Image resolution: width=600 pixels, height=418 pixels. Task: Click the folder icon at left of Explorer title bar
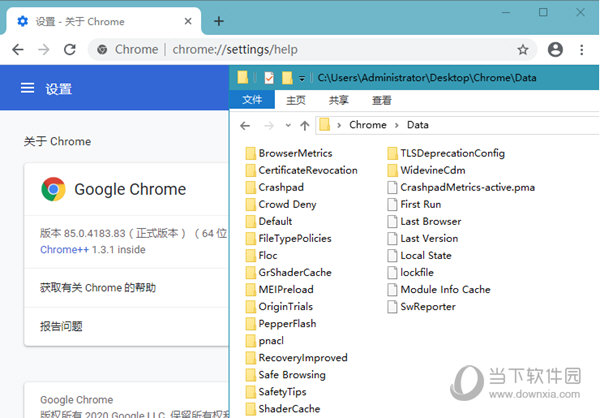click(243, 77)
